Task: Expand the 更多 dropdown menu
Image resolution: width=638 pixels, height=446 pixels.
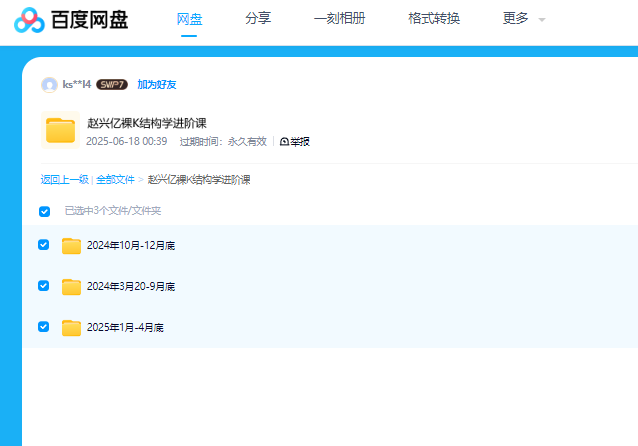Action: pos(523,19)
